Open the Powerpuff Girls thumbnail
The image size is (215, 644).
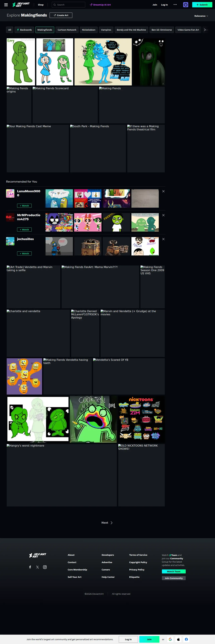(x=88, y=222)
